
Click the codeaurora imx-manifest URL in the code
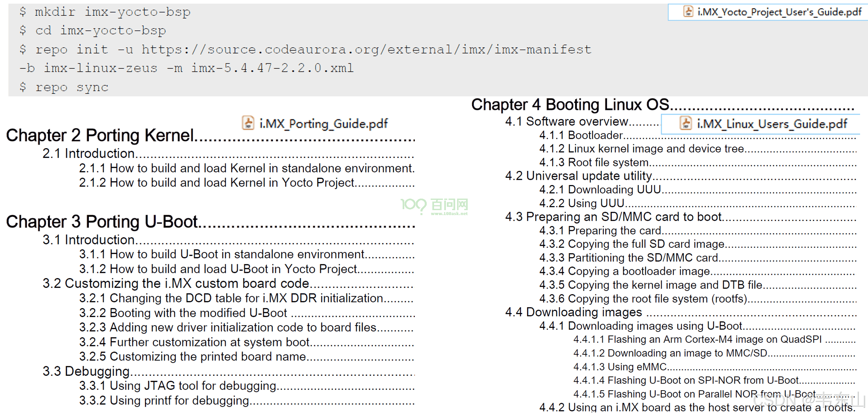pos(366,50)
